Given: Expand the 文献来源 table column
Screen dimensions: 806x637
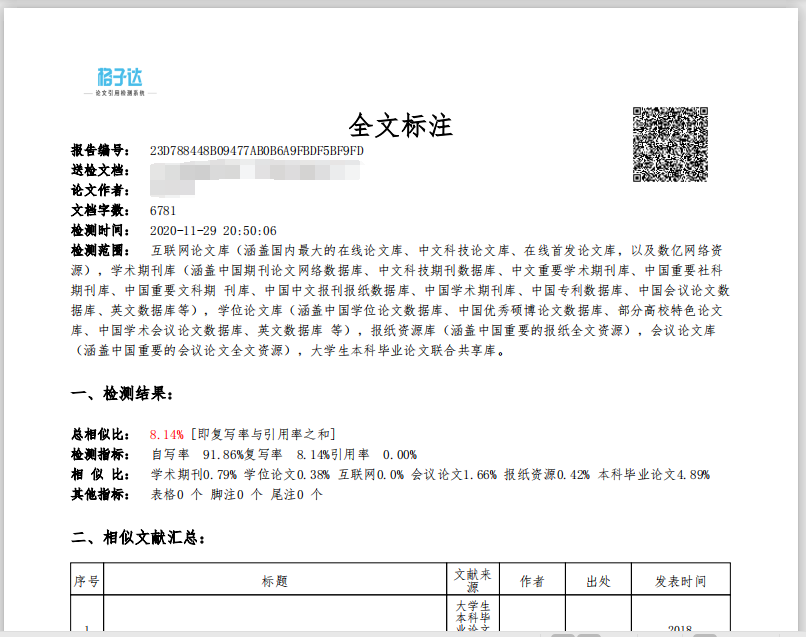Looking at the screenshot, I should [x=474, y=578].
